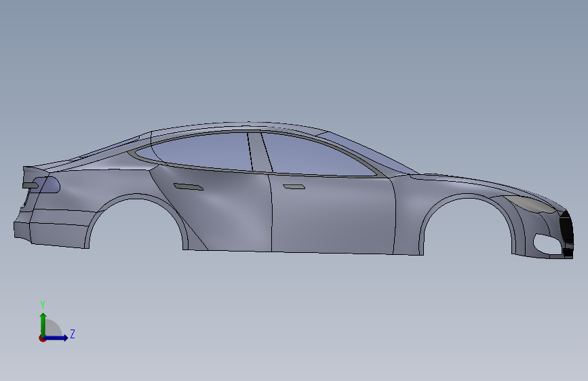This screenshot has width=588, height=381.
Task: Click the blue Z axis arrow of the triad
Action: [x=57, y=338]
